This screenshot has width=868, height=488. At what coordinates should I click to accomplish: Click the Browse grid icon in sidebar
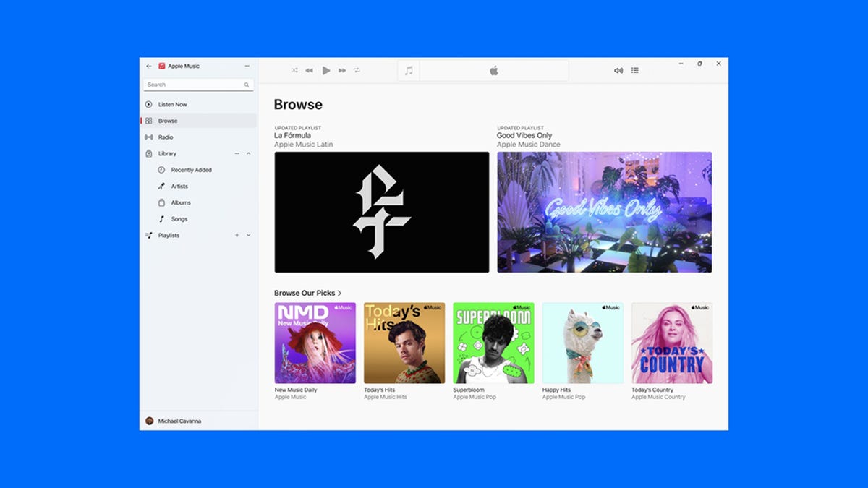pyautogui.click(x=149, y=121)
